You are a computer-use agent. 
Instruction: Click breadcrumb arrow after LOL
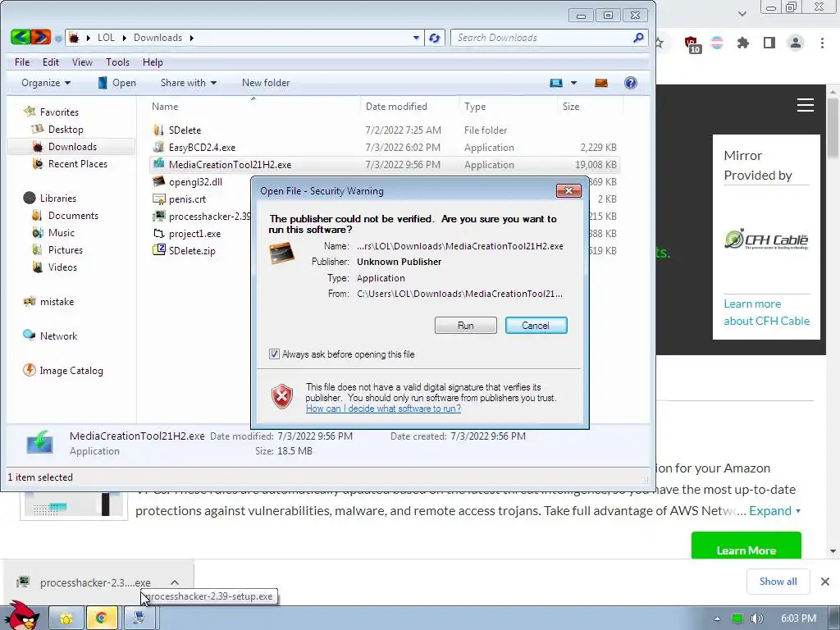point(125,38)
